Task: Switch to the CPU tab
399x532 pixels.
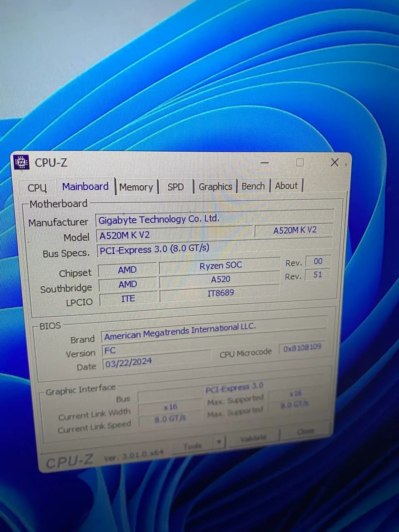Action: [37, 188]
